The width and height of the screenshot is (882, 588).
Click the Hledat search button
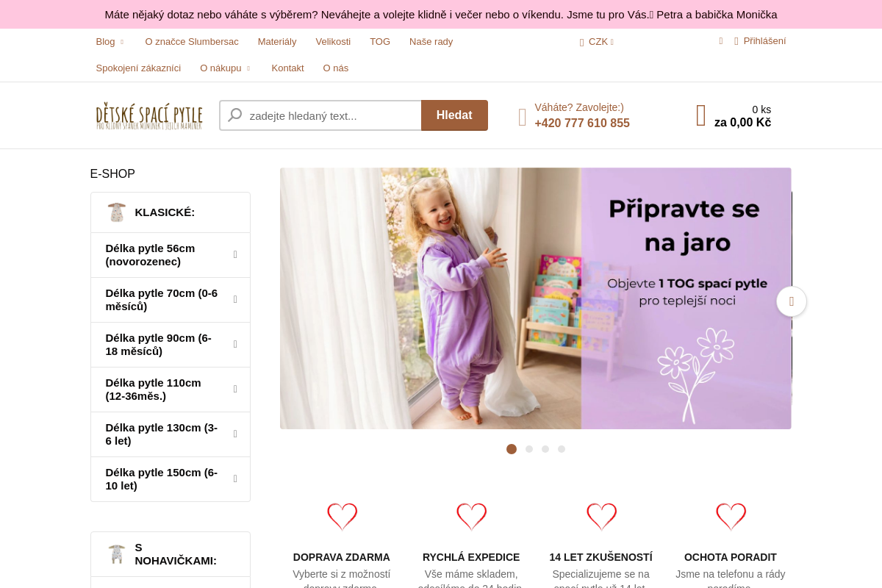[454, 115]
